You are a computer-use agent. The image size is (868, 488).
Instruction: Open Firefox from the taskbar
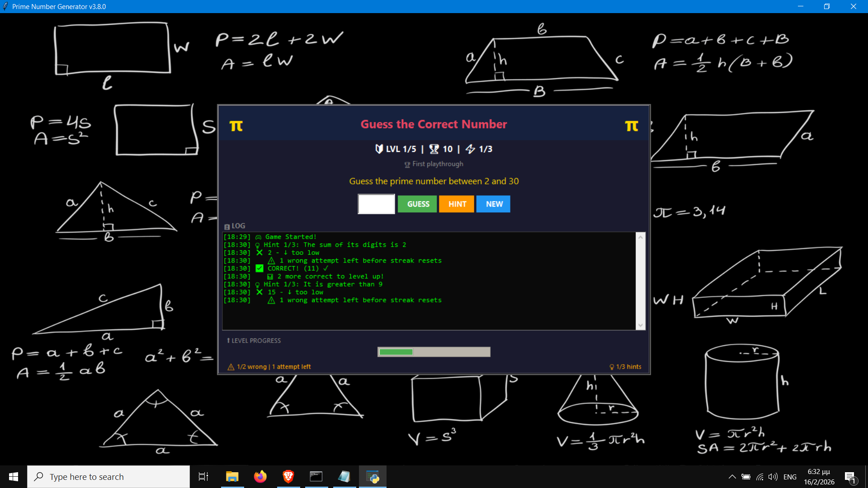[x=260, y=477]
